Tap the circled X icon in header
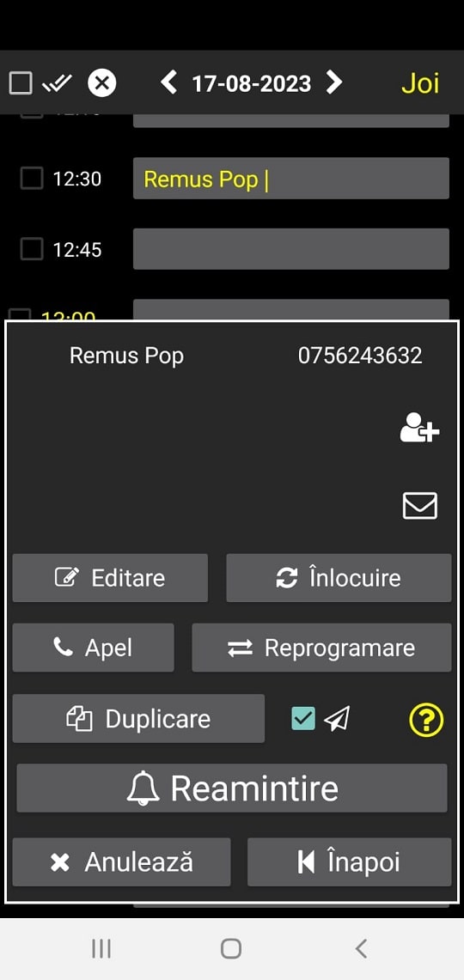 [x=102, y=82]
